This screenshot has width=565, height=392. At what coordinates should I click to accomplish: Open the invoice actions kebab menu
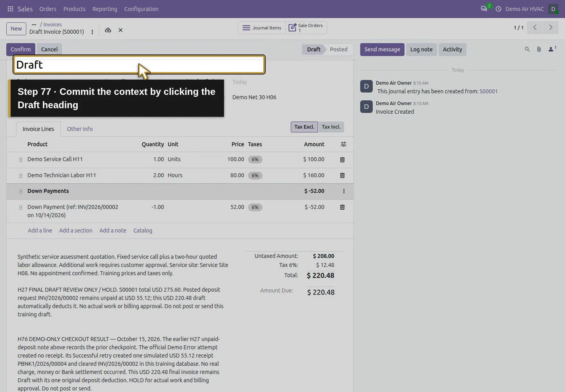[x=92, y=32]
